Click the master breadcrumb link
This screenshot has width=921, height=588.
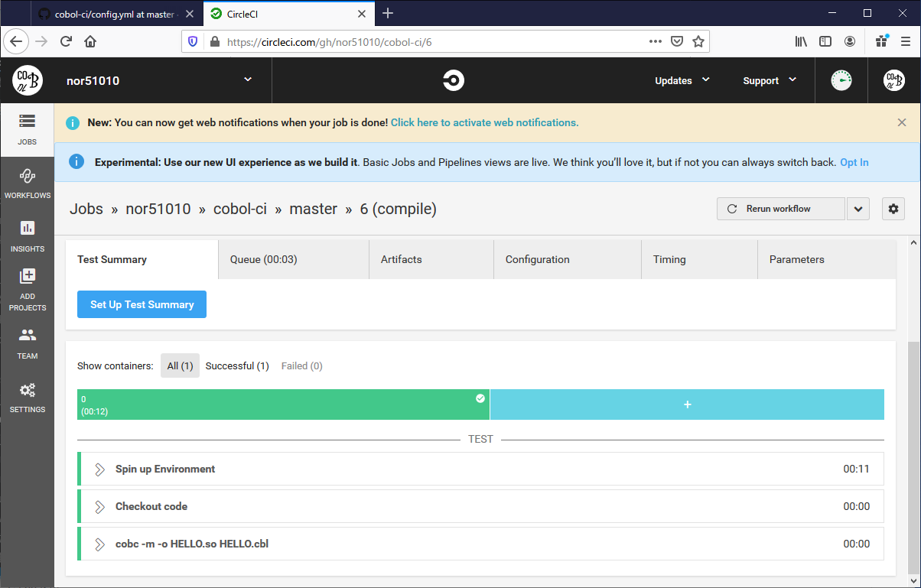(313, 209)
